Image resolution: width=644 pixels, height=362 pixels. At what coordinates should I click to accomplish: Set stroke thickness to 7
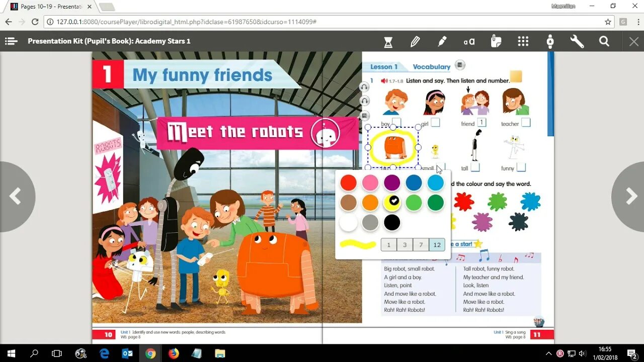(421, 245)
